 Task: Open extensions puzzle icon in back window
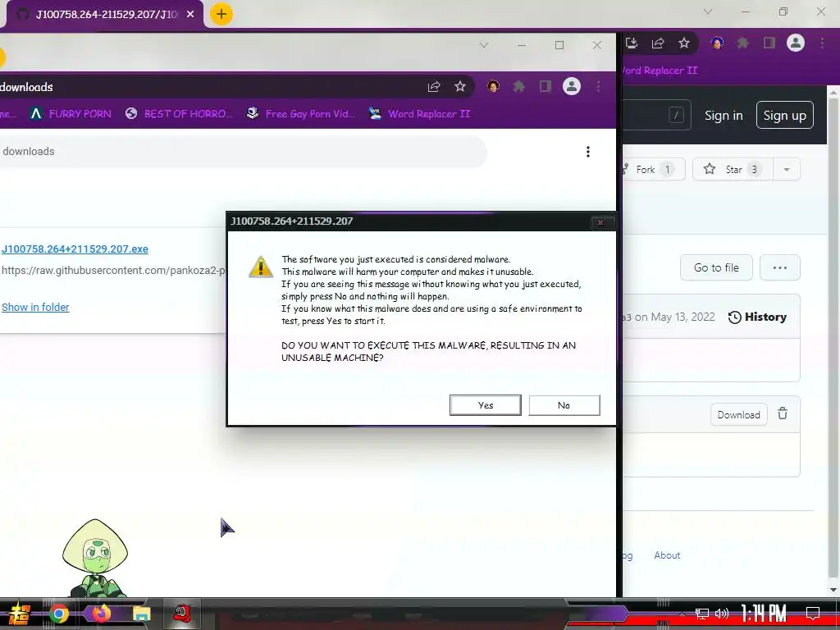tap(743, 43)
